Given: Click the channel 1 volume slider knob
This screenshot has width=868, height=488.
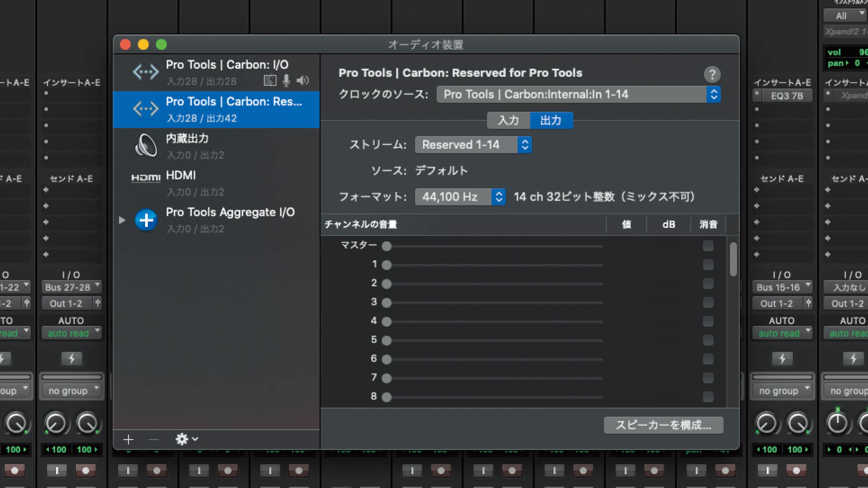Looking at the screenshot, I should tap(386, 265).
